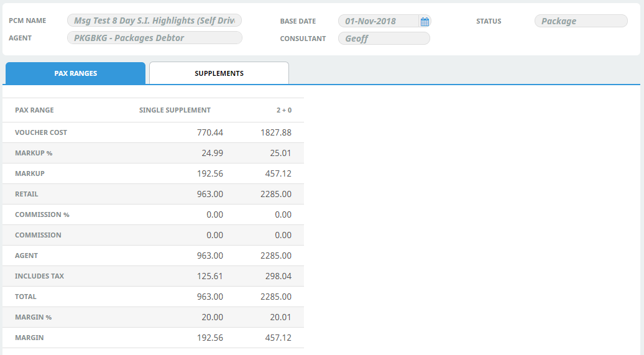Image resolution: width=644 pixels, height=355 pixels.
Task: Click the Includes Tax row label
Action: pos(39,276)
